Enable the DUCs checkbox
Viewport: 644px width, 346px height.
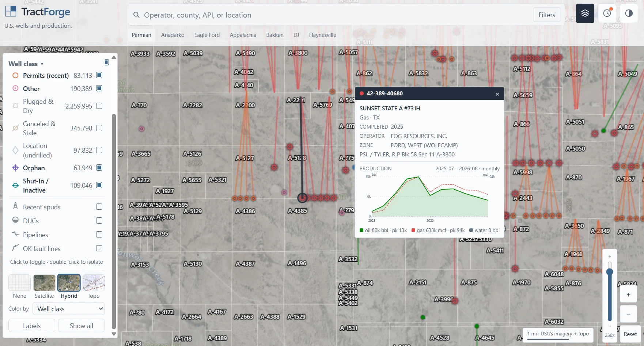[x=99, y=221]
